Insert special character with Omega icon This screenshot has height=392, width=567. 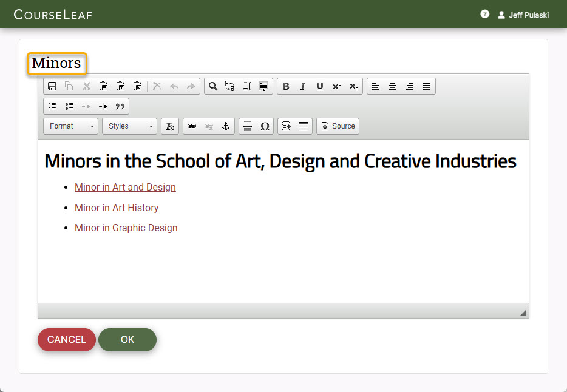(x=265, y=126)
